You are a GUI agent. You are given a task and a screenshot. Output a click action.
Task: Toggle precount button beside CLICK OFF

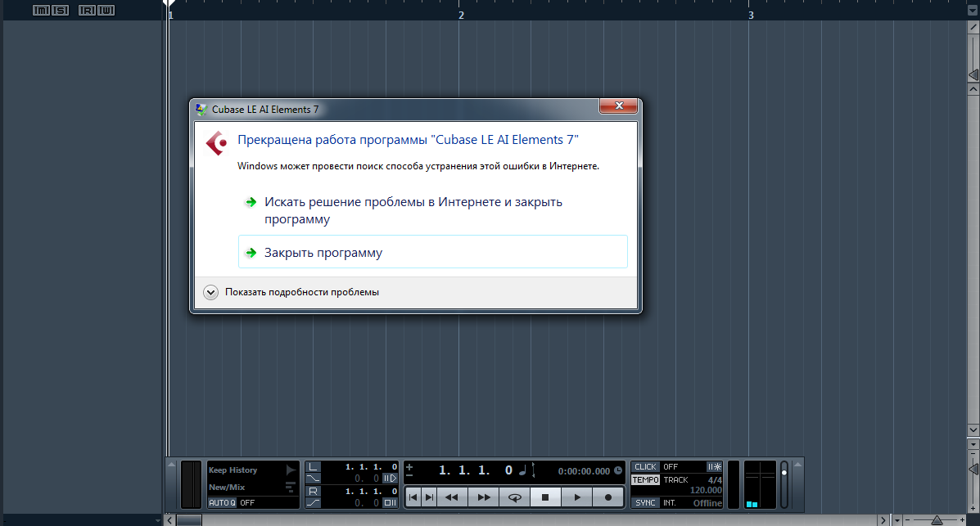[x=714, y=466]
